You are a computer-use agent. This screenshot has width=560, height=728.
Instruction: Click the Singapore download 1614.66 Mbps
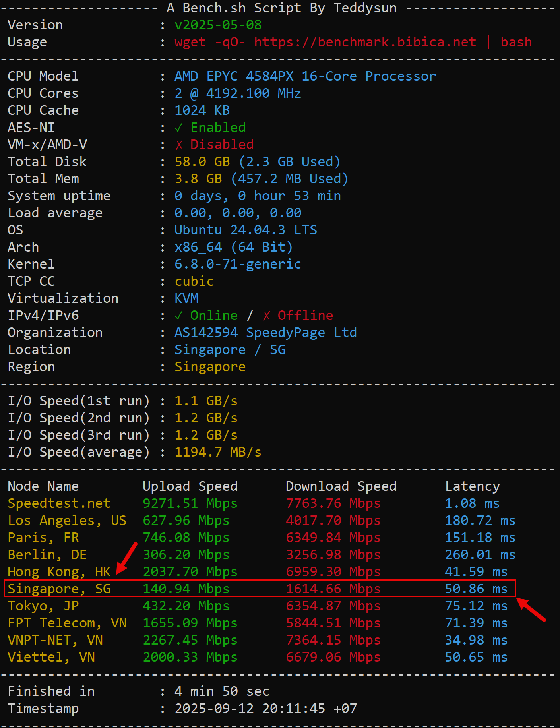[333, 589]
